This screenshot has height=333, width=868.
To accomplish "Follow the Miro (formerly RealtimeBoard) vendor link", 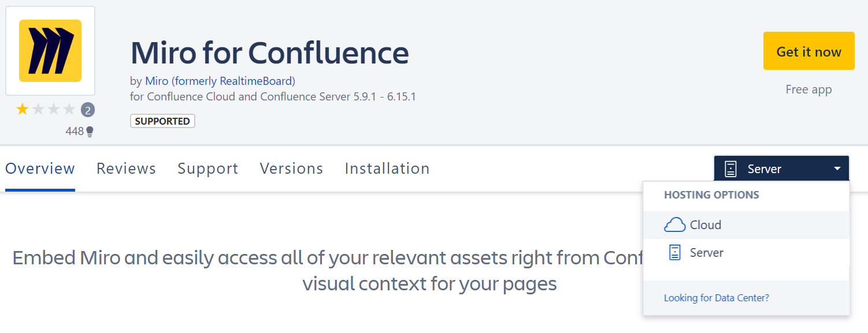I will (x=220, y=81).
